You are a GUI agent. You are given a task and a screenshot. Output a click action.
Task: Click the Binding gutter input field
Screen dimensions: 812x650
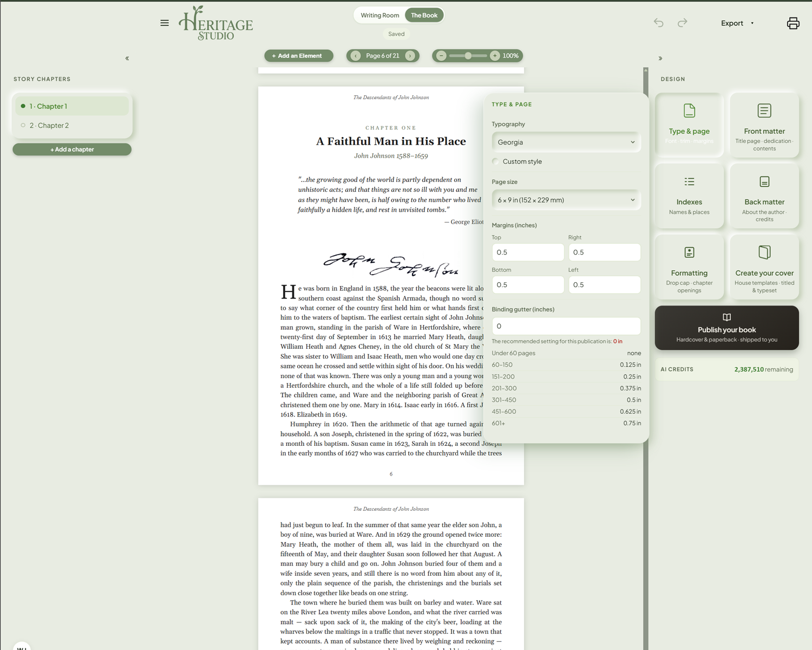click(x=566, y=326)
